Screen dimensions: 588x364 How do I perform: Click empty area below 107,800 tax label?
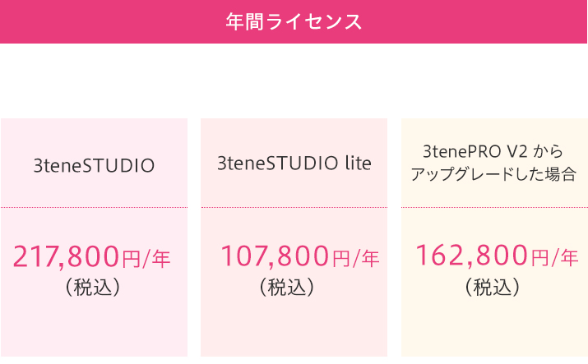tap(294, 328)
